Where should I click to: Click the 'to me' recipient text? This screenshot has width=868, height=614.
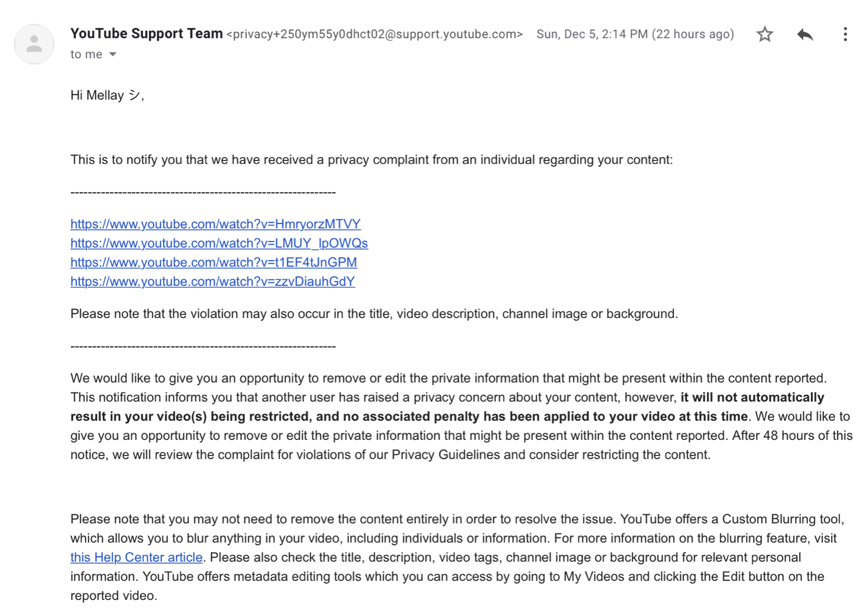point(87,55)
